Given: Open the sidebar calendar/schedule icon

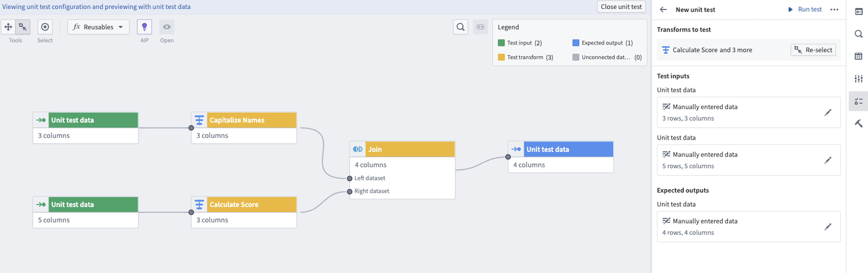Looking at the screenshot, I should pyautogui.click(x=858, y=56).
